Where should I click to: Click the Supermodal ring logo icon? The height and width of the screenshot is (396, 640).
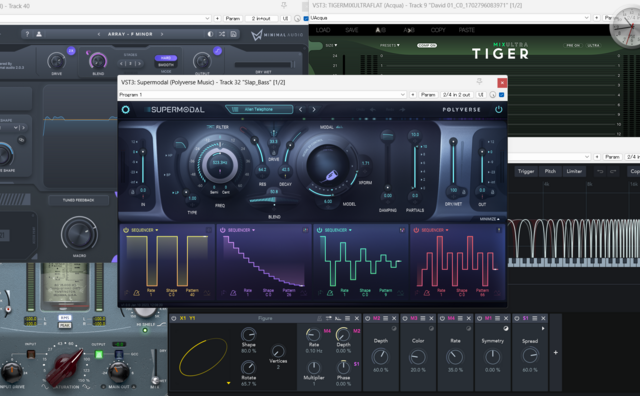[126, 109]
